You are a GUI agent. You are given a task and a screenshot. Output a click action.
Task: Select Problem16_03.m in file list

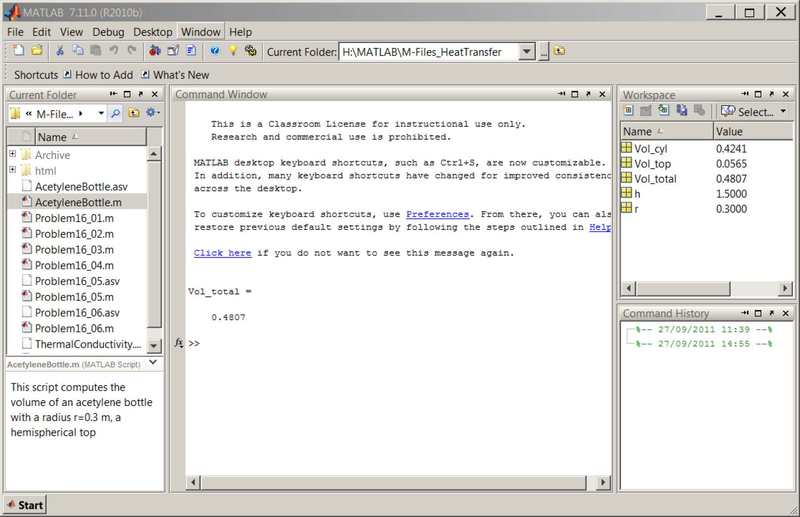click(x=74, y=250)
